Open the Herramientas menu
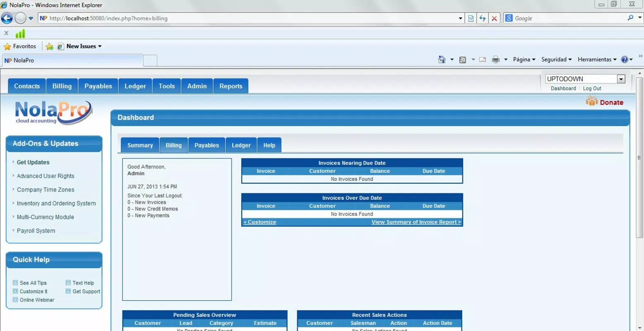The width and height of the screenshot is (644, 331). pos(597,60)
